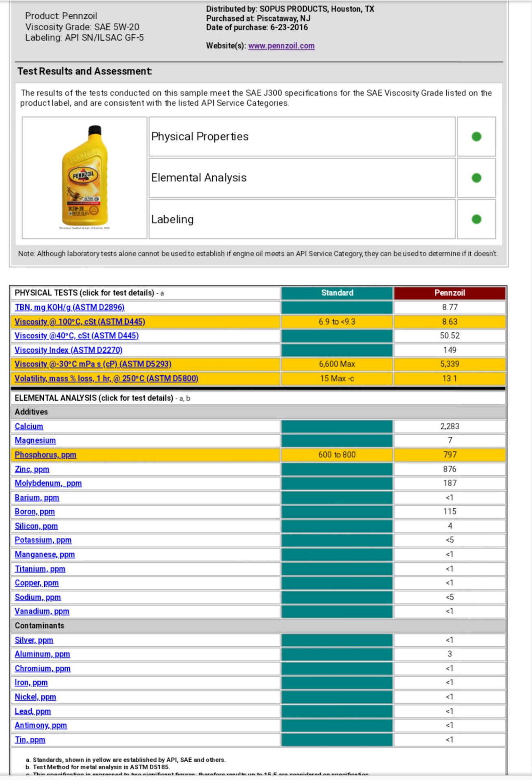Click the 6.9 to <9.3 standard cell
532x780 pixels.
tap(337, 322)
